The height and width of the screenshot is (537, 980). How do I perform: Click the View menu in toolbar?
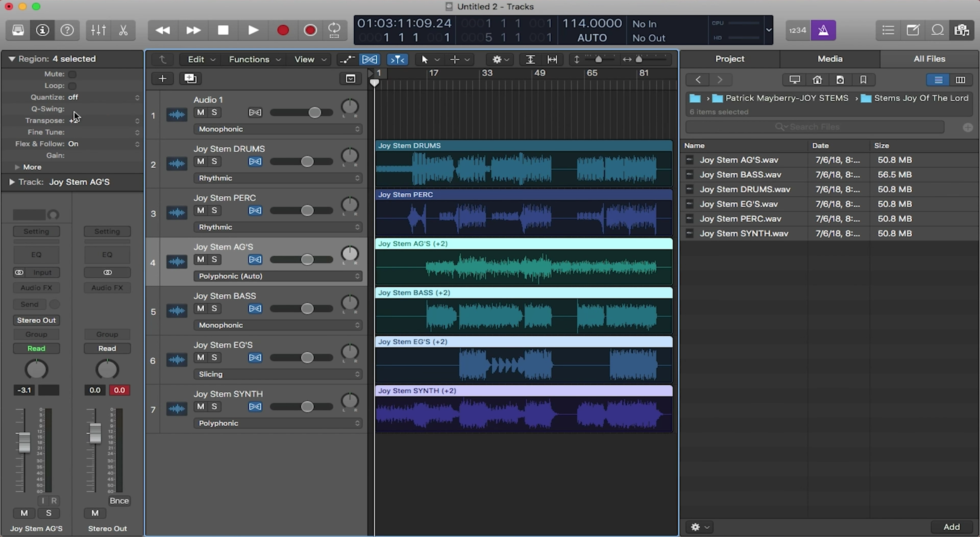click(304, 59)
